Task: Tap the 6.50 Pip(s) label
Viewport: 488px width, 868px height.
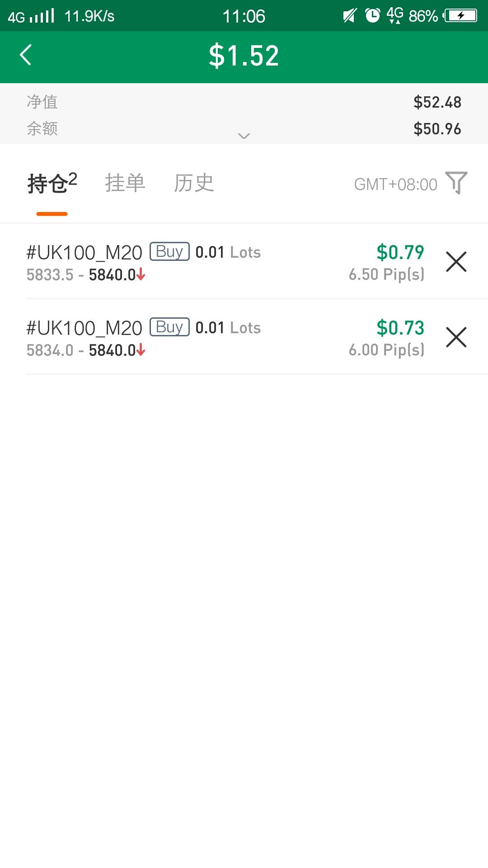Action: [x=386, y=274]
